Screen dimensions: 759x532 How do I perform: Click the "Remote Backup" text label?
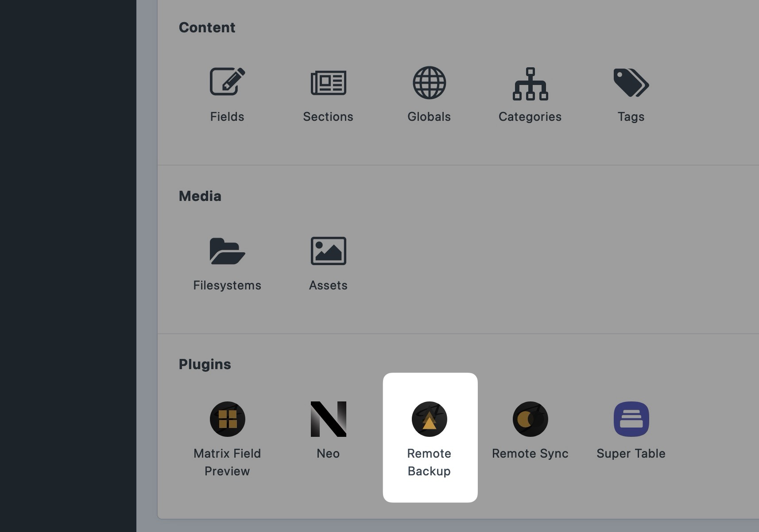[x=429, y=462]
